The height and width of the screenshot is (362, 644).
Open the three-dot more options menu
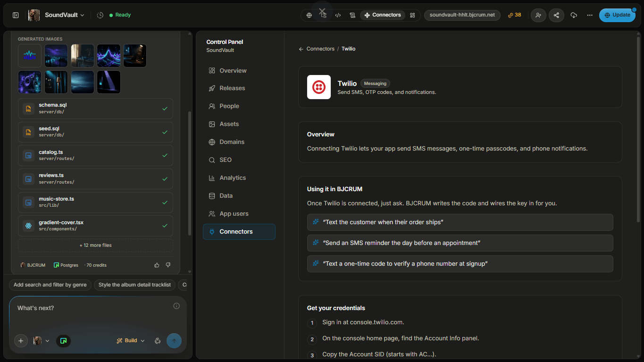590,15
